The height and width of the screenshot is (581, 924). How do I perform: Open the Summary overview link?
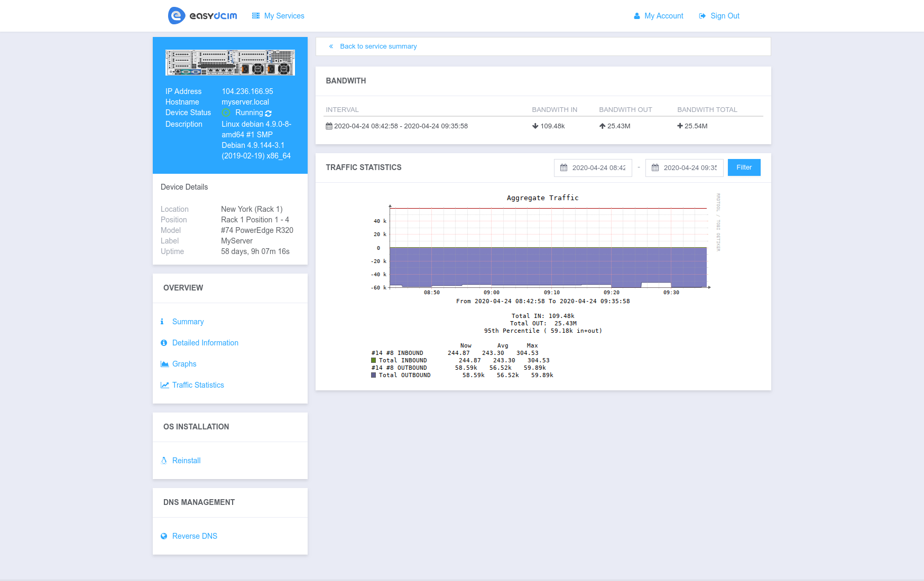tap(188, 322)
